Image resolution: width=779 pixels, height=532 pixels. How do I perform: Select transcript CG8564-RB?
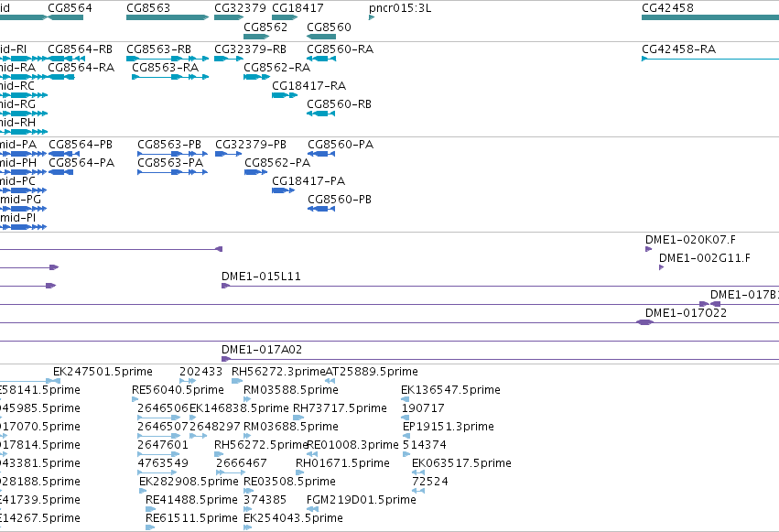tap(67, 59)
